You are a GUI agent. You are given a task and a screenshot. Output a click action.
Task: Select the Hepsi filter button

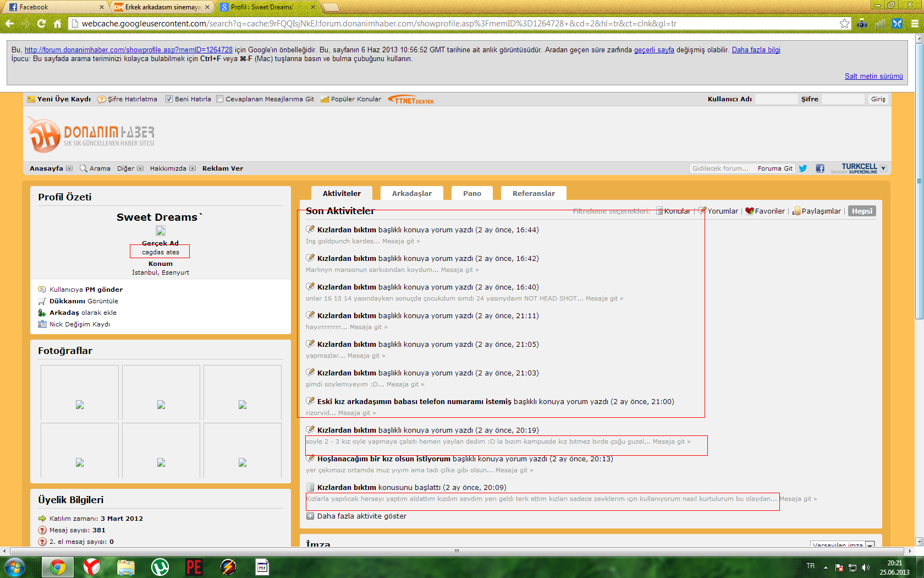click(861, 211)
